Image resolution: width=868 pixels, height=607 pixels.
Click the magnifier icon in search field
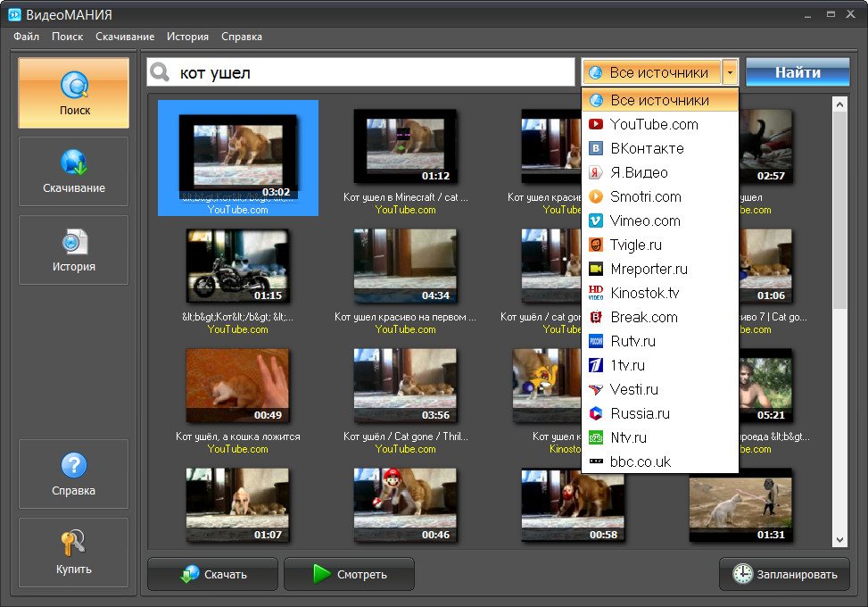(x=160, y=72)
